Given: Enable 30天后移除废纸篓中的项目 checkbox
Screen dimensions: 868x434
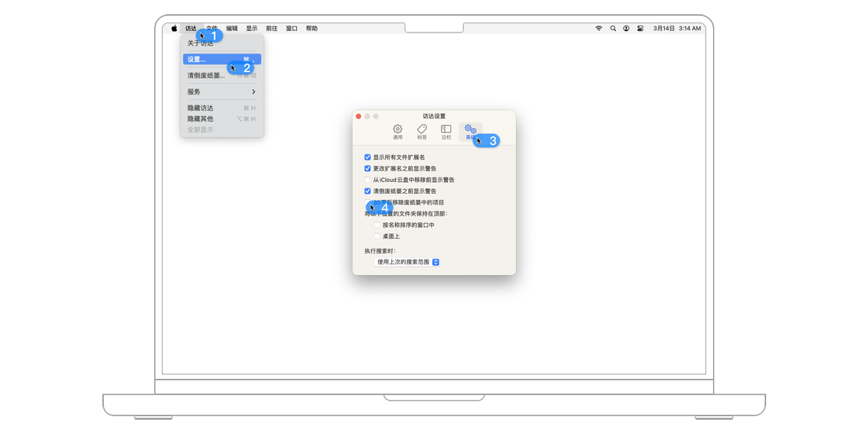Looking at the screenshot, I should (x=367, y=202).
